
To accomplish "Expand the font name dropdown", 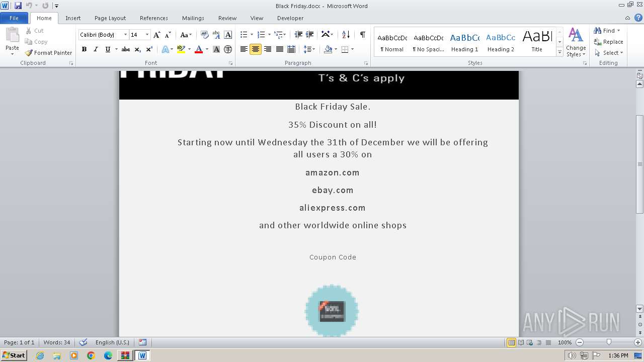I will (x=125, y=35).
